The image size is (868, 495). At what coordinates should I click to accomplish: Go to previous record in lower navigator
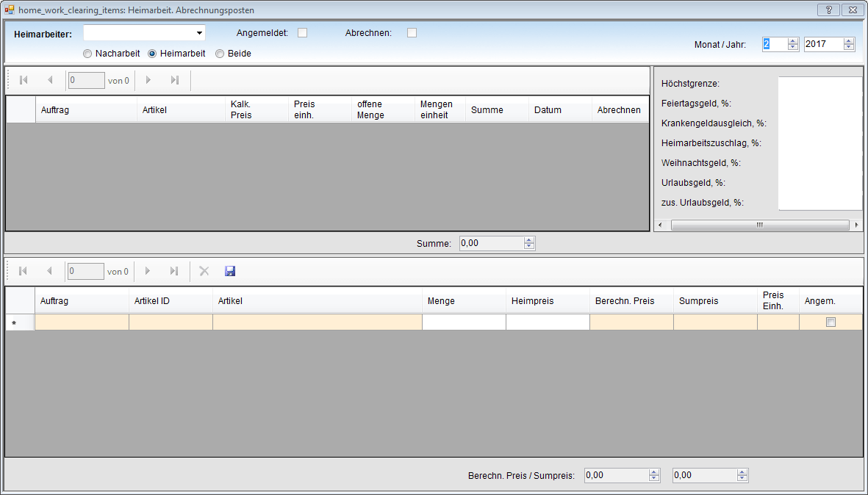[x=49, y=271]
